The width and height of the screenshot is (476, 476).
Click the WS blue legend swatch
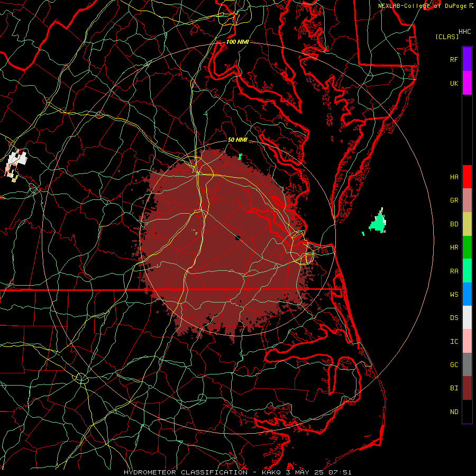[x=467, y=294]
